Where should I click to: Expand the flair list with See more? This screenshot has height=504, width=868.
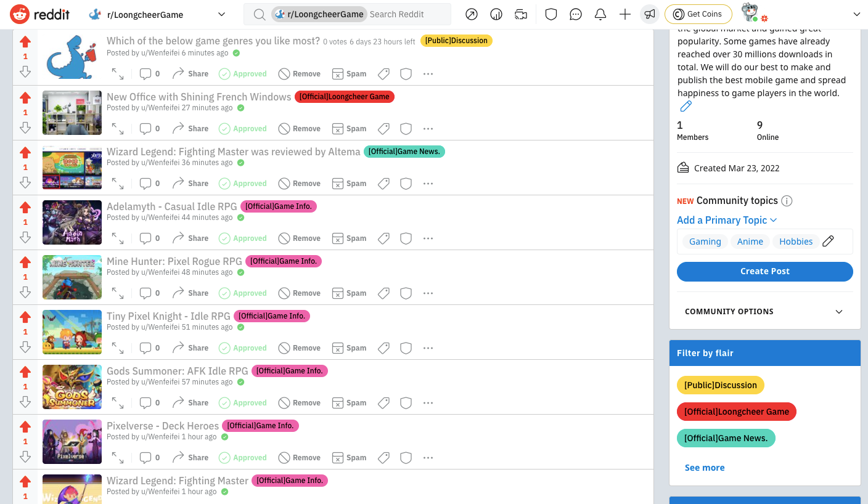click(x=705, y=468)
